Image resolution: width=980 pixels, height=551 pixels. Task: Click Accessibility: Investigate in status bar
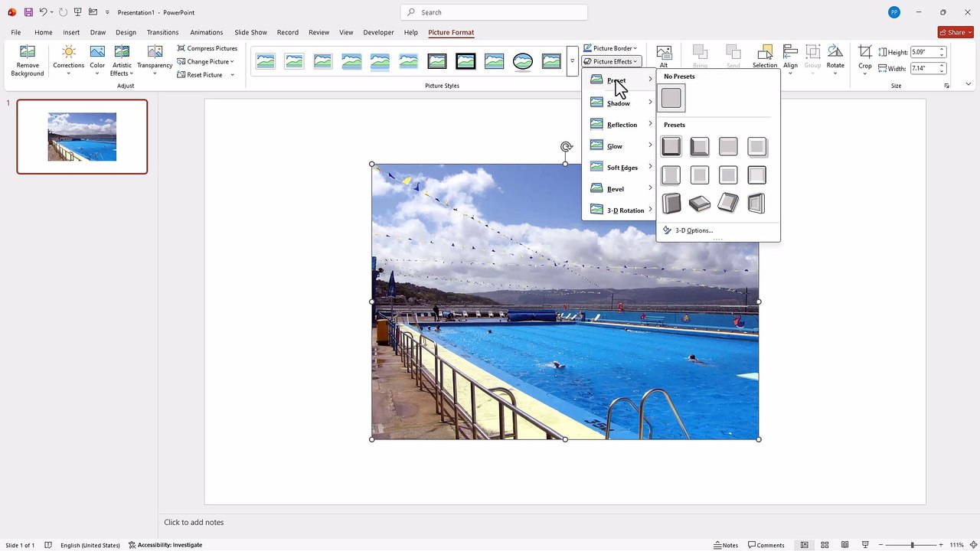[x=165, y=545]
